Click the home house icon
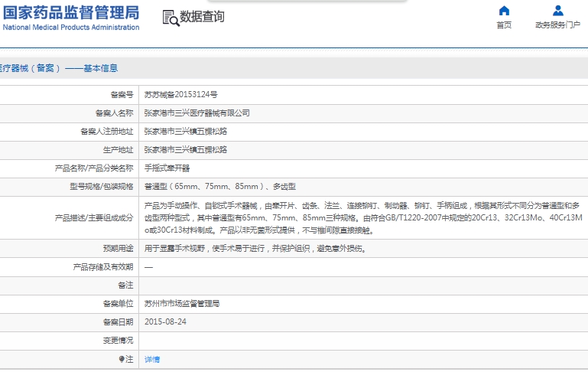Image resolution: width=588 pixels, height=372 pixels. [504, 11]
